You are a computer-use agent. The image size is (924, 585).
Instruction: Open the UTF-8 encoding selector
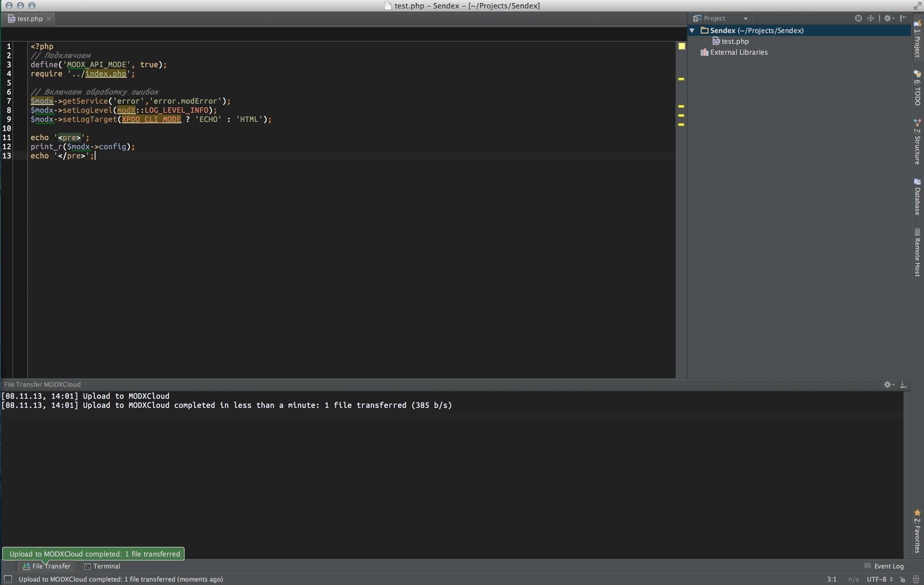tap(879, 579)
